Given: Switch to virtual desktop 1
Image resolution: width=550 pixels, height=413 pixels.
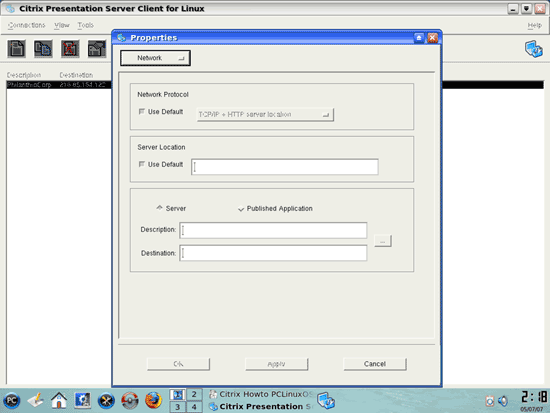Looking at the screenshot, I should point(177,394).
